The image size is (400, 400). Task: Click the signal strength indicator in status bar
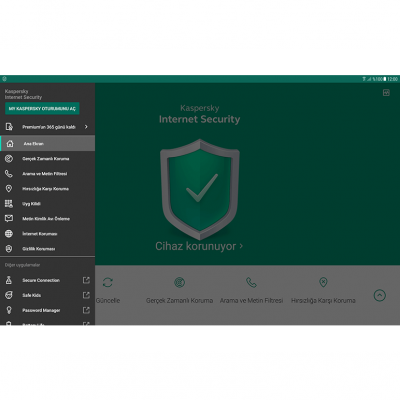coord(369,79)
